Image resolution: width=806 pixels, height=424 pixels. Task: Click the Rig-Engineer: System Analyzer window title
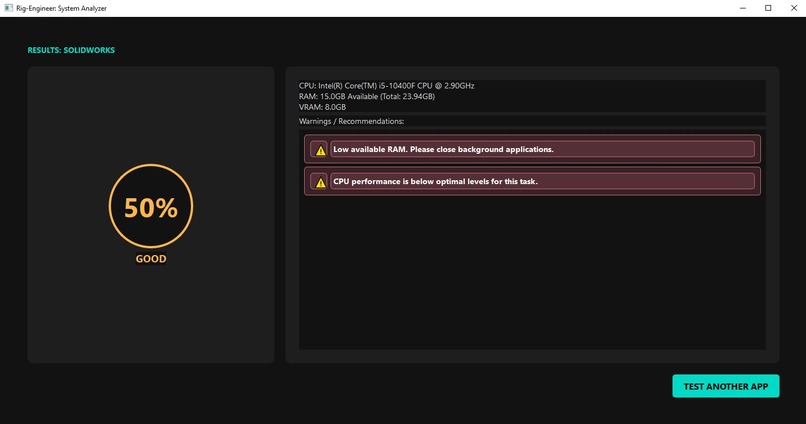[x=61, y=8]
